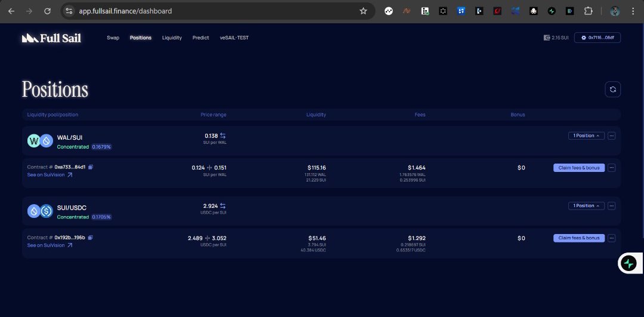Open the Swap page
This screenshot has width=644, height=317.
(113, 38)
